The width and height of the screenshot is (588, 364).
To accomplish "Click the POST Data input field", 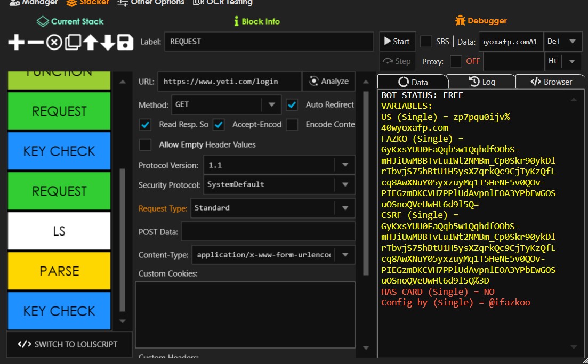I will (268, 232).
